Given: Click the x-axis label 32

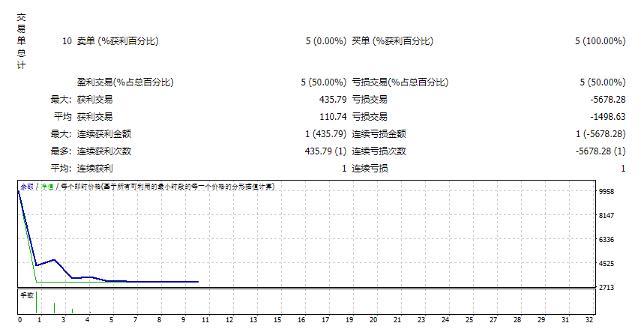Looking at the screenshot, I should point(589,320).
